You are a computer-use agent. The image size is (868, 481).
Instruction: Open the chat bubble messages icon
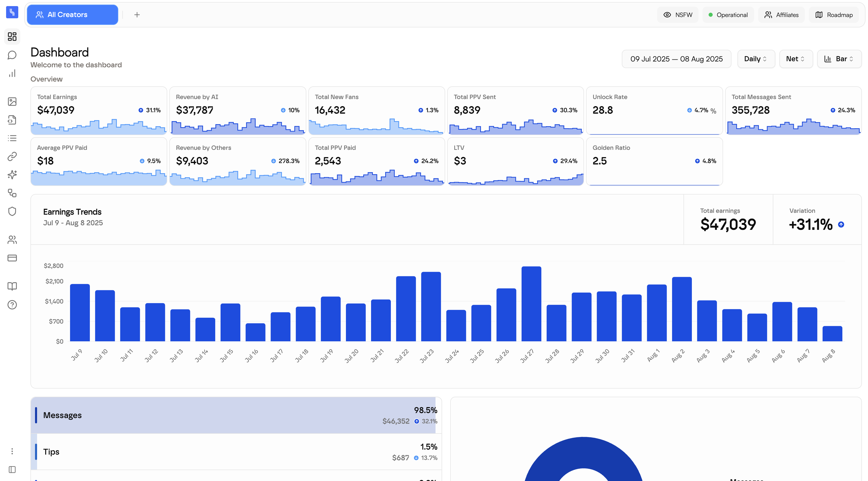click(12, 55)
